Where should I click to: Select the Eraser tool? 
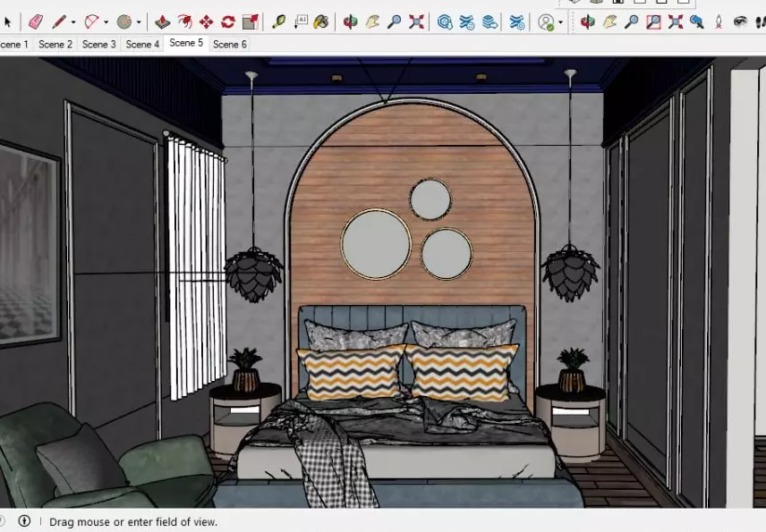tap(36, 21)
